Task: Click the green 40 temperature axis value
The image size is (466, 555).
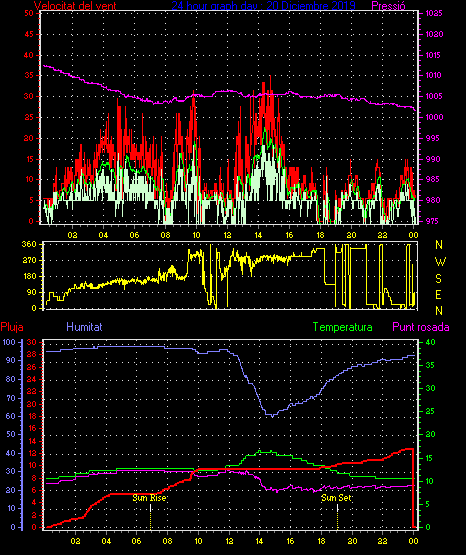Action: pyautogui.click(x=430, y=343)
